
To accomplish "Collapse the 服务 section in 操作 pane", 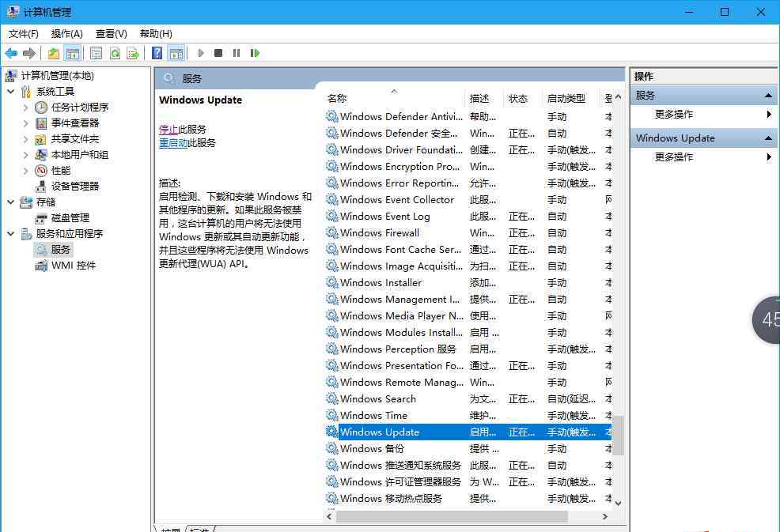I will [768, 96].
